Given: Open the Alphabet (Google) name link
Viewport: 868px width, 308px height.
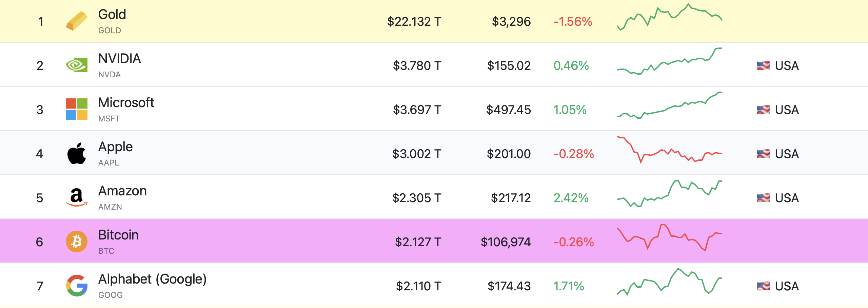Looking at the screenshot, I should tap(152, 280).
